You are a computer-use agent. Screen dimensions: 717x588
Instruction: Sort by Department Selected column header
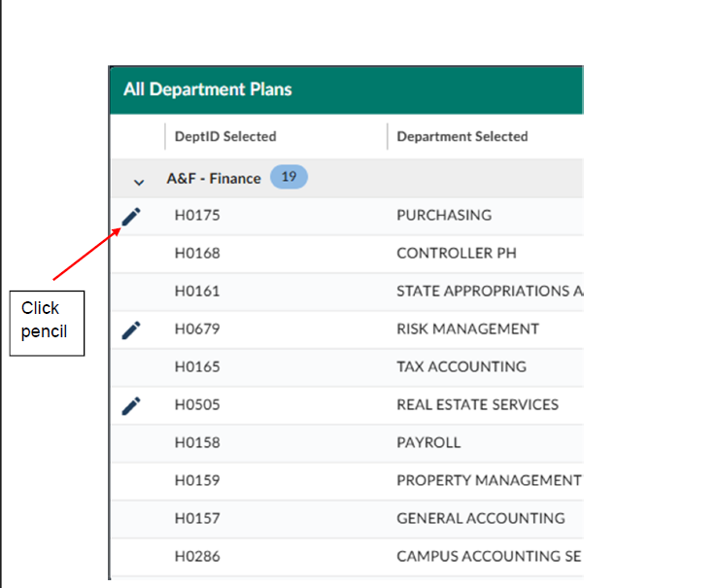click(x=461, y=137)
